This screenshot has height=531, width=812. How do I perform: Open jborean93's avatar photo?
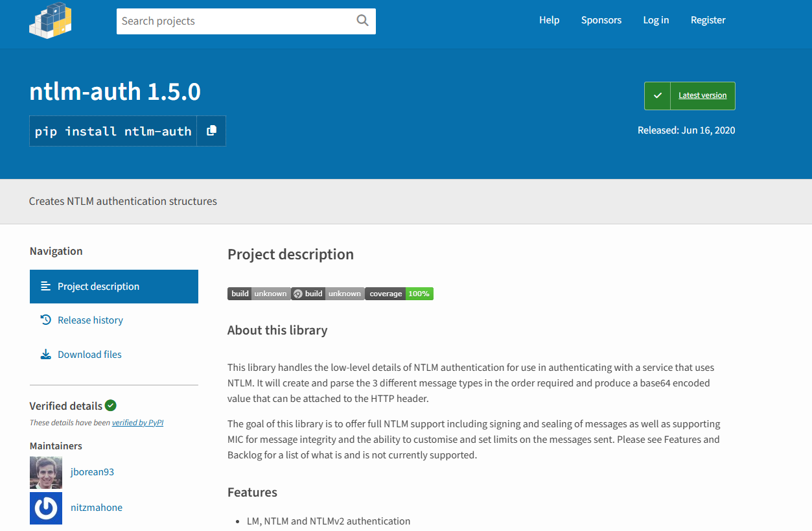[46, 472]
